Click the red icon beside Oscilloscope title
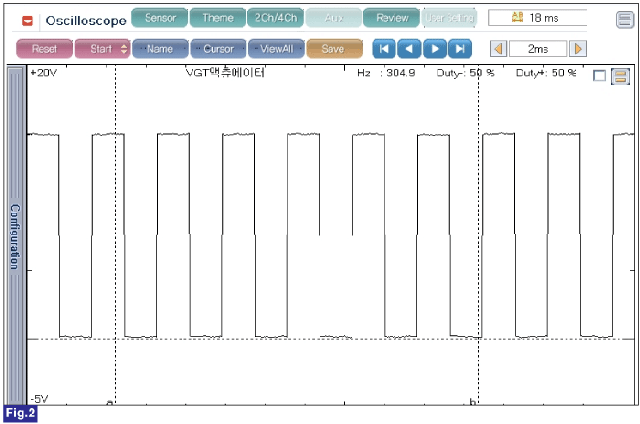640x424 pixels. 27,20
